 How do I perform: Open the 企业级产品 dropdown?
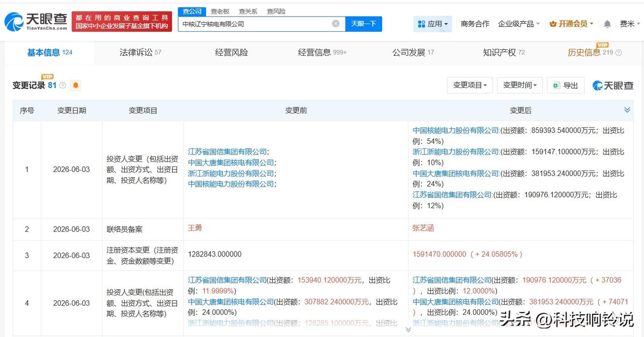(519, 24)
